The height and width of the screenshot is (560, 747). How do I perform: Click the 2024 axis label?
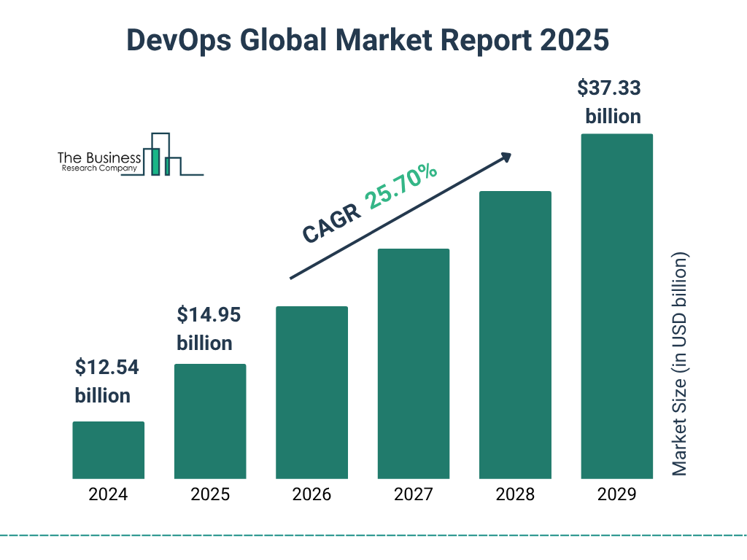[107, 495]
